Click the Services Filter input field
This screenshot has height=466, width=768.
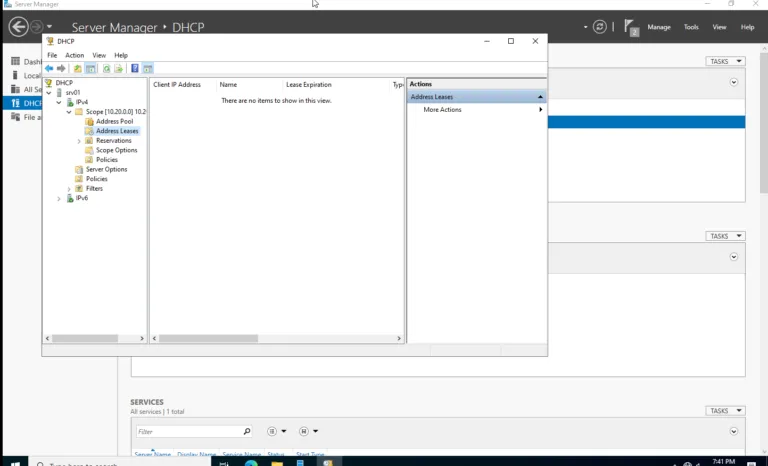(190, 431)
